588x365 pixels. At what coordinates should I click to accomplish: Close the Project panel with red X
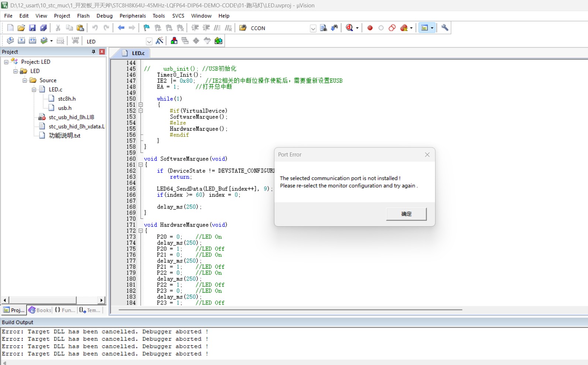[x=102, y=52]
